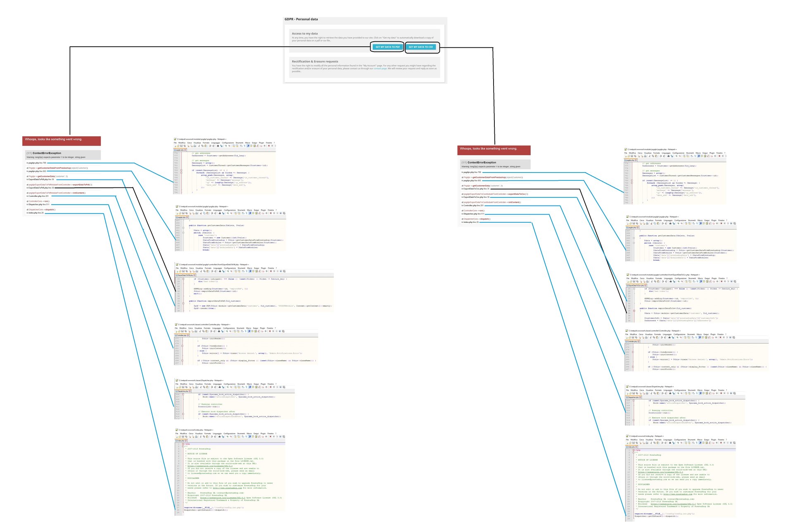
Task: Click GET MY DATA TO PDF button
Action: 387,47
